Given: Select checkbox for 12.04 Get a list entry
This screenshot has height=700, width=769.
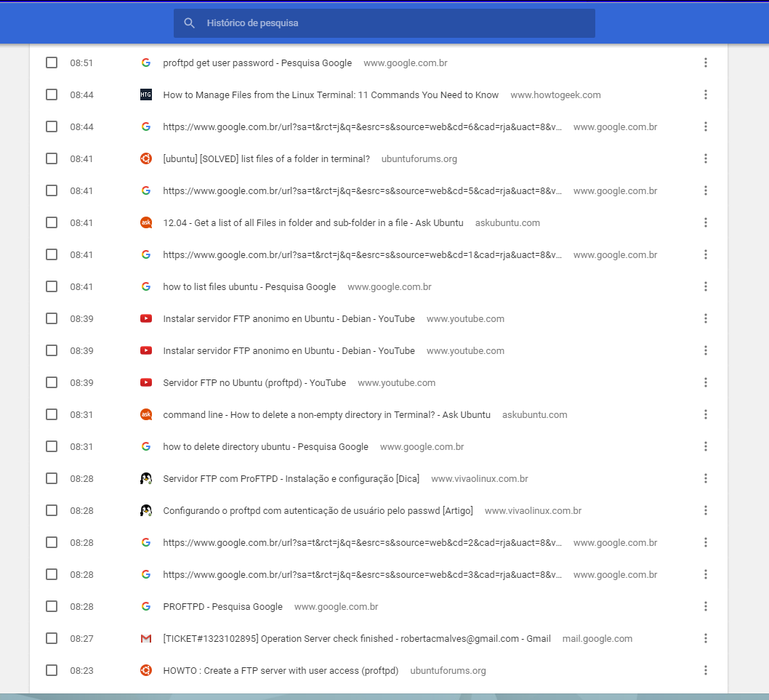Looking at the screenshot, I should pyautogui.click(x=52, y=222).
